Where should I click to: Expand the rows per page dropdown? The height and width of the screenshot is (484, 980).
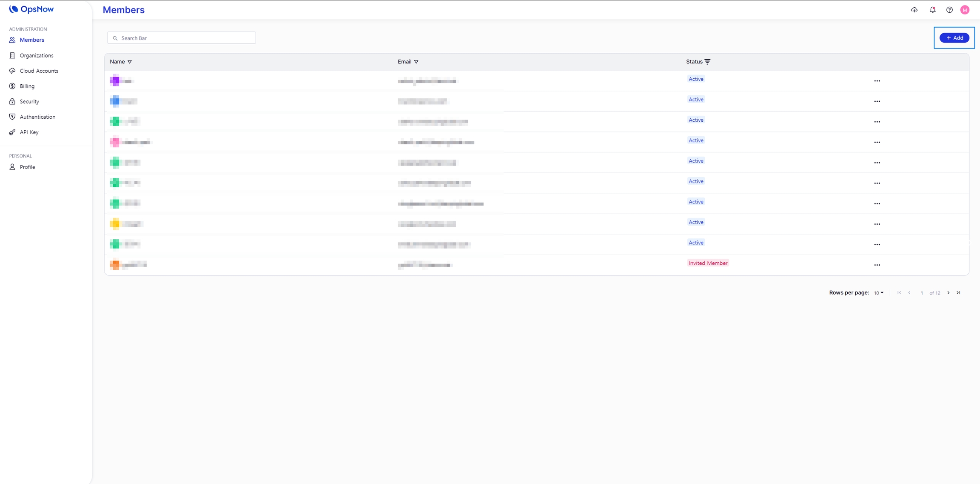point(879,293)
